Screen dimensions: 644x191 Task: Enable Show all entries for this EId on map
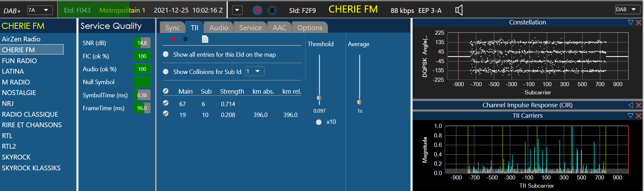[x=166, y=54]
